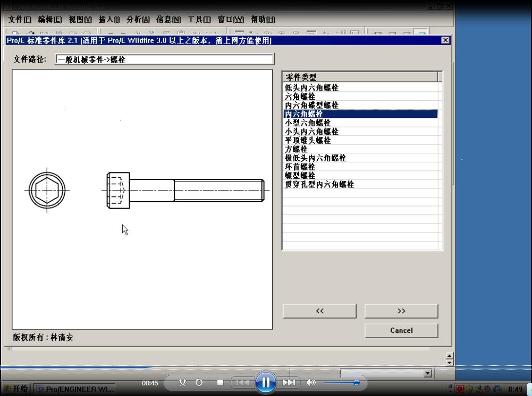532x396 pixels.
Task: Click the bolt drawing preview
Action: click(x=142, y=200)
